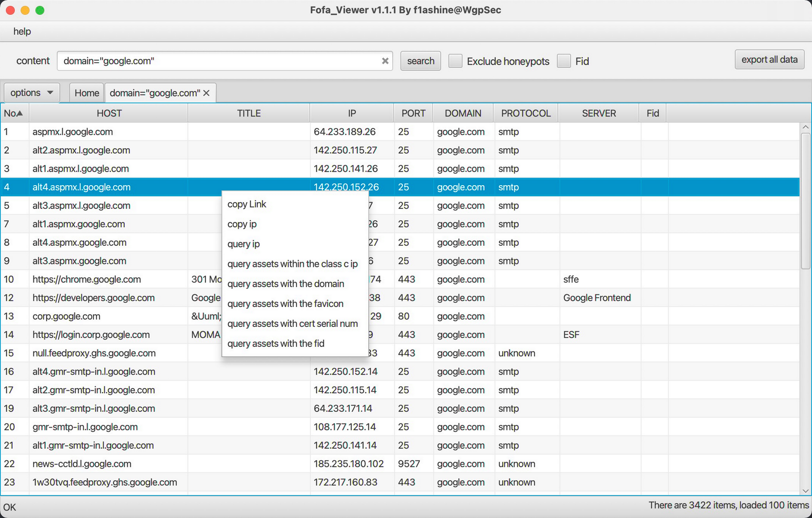Switch to the Home tab
The width and height of the screenshot is (812, 518).
coord(87,93)
